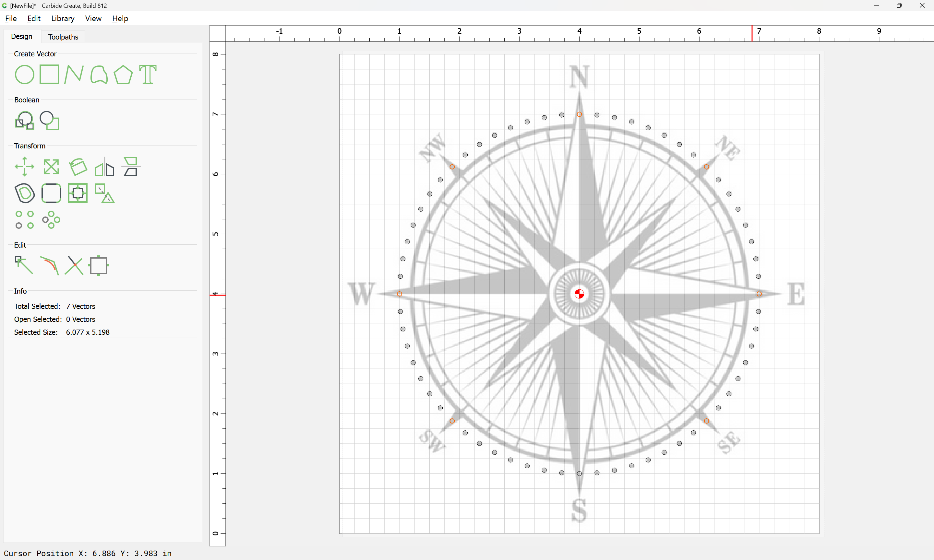
Task: Select the orange circle at compass north tip
Action: pyautogui.click(x=579, y=114)
